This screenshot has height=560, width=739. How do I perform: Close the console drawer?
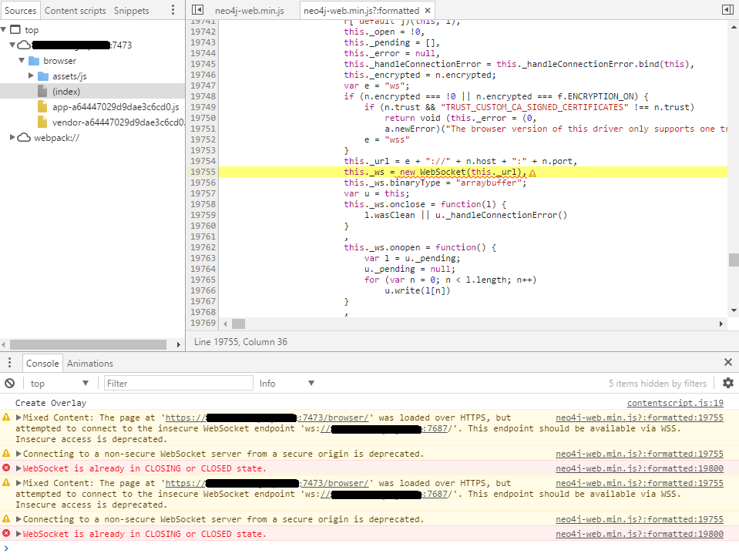click(727, 362)
